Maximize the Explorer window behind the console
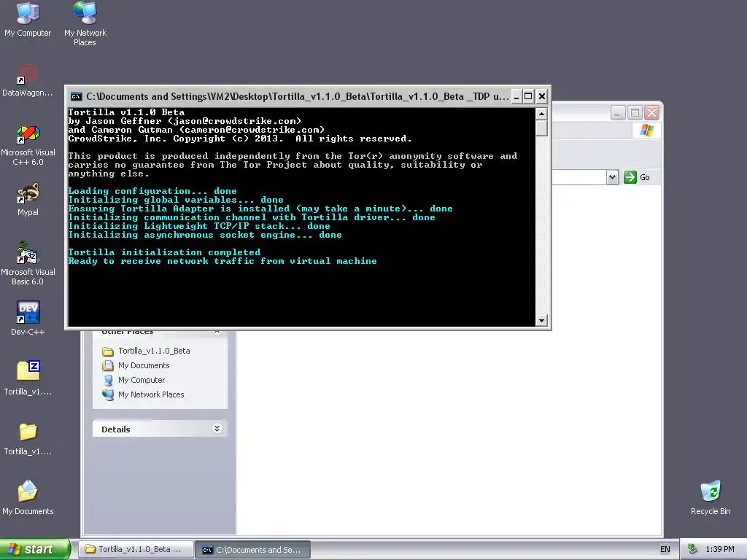 [x=635, y=113]
